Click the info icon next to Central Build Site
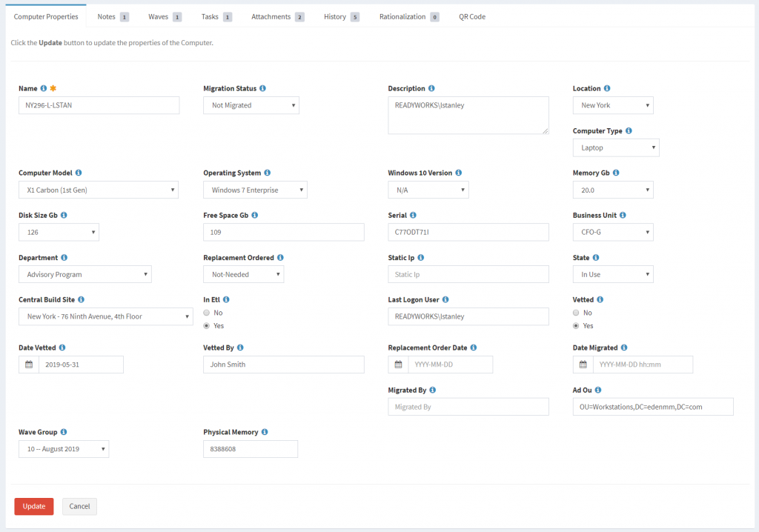 pos(82,299)
